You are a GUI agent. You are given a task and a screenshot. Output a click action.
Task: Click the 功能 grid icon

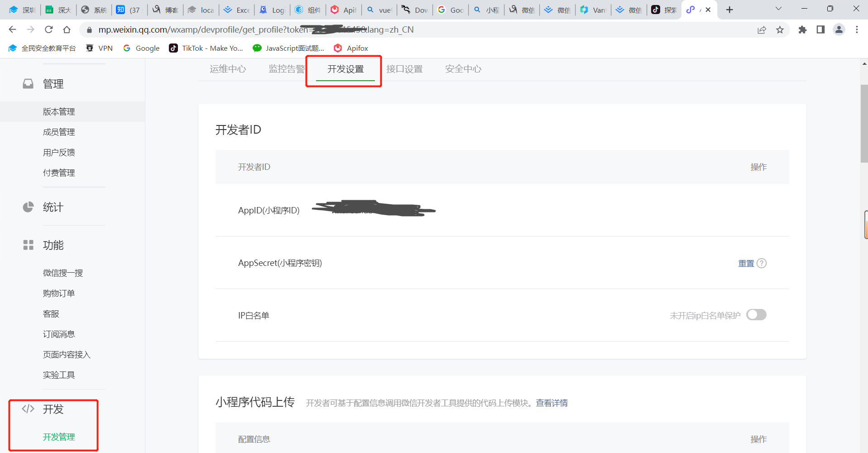pos(28,245)
